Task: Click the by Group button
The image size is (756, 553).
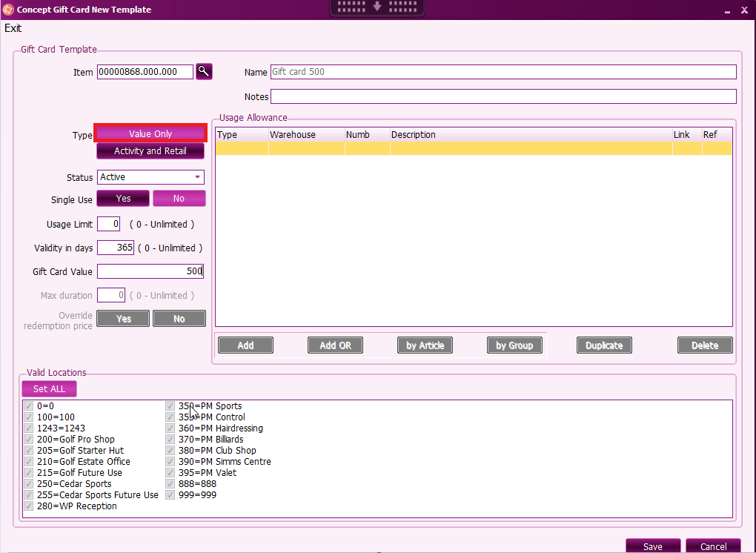Action: coord(514,345)
